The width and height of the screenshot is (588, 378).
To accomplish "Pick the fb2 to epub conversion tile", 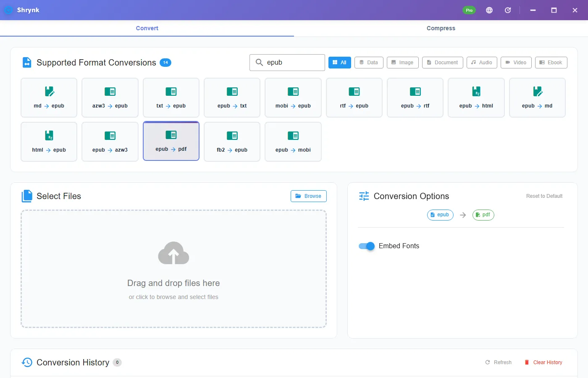I will coord(232,142).
